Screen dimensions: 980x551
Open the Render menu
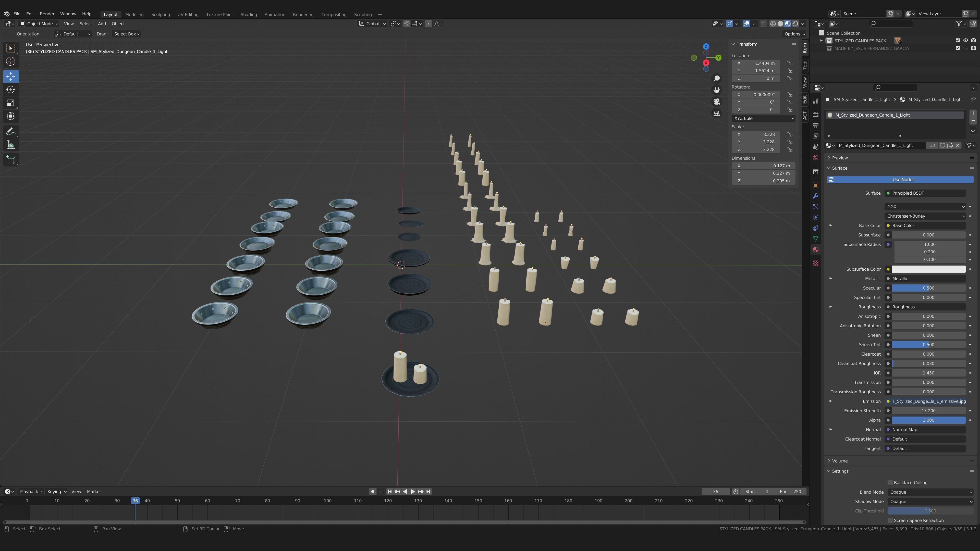coord(47,14)
